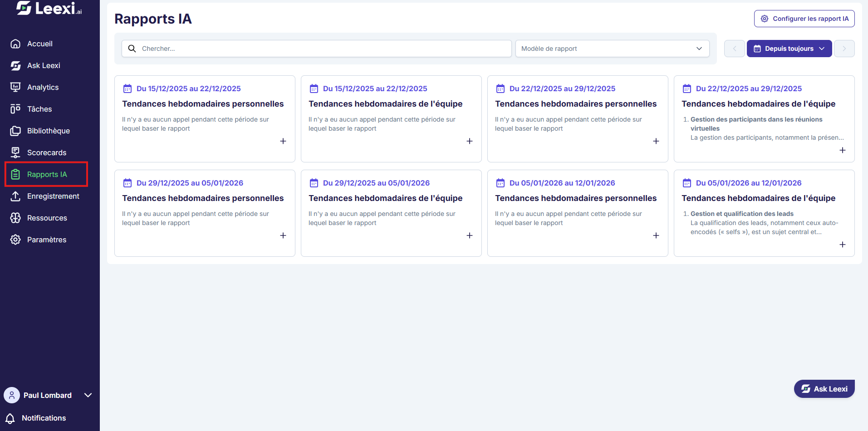Click calendar icon of 29/12/2025 personnelles card
The height and width of the screenshot is (431, 868).
pyautogui.click(x=128, y=183)
